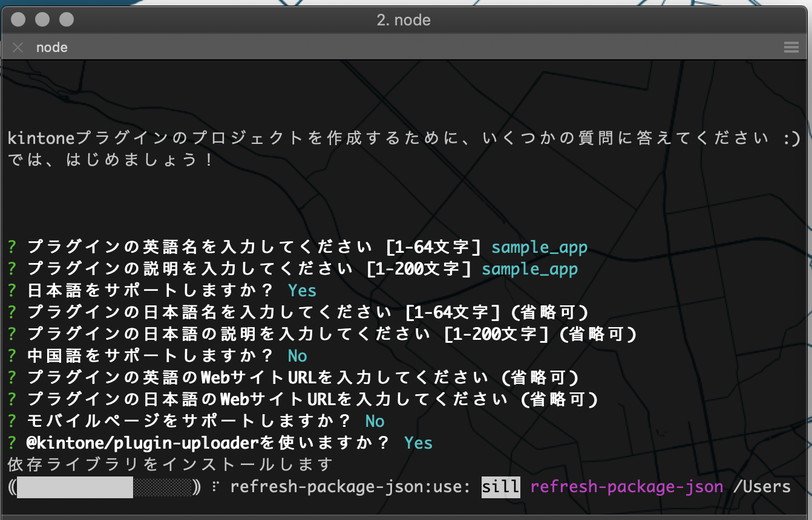812x520 pixels.
Task: Click the '/Users' path text
Action: click(x=762, y=487)
